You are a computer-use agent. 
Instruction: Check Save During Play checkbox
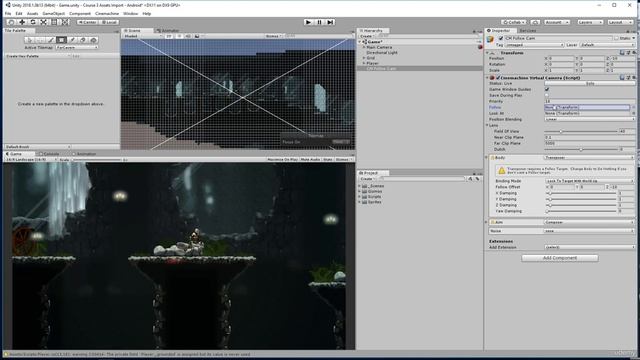547,96
